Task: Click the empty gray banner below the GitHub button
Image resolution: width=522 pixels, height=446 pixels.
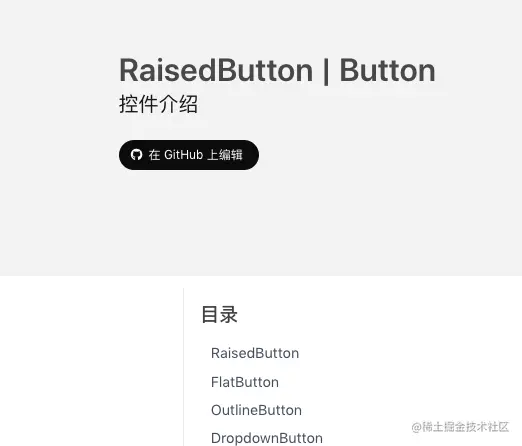Action: click(x=261, y=223)
